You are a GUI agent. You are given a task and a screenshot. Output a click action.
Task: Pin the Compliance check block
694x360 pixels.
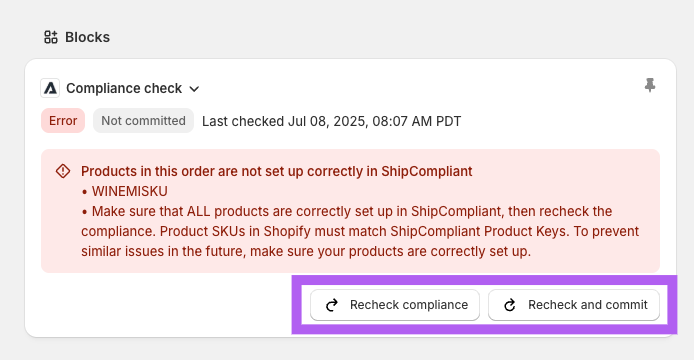pos(650,85)
